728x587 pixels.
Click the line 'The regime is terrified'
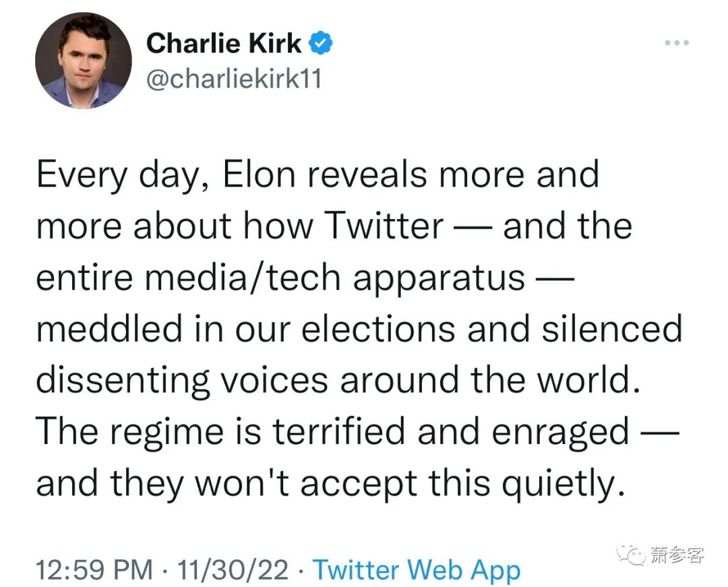pyautogui.click(x=357, y=431)
